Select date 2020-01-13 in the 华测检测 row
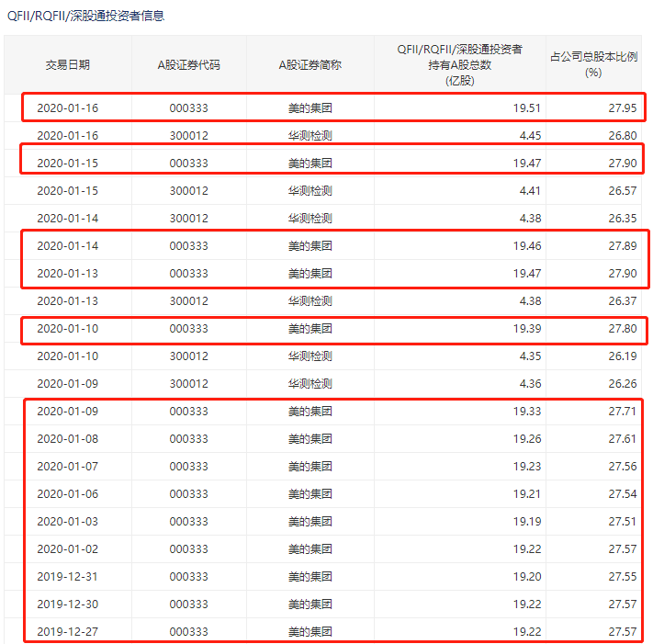 tap(67, 301)
